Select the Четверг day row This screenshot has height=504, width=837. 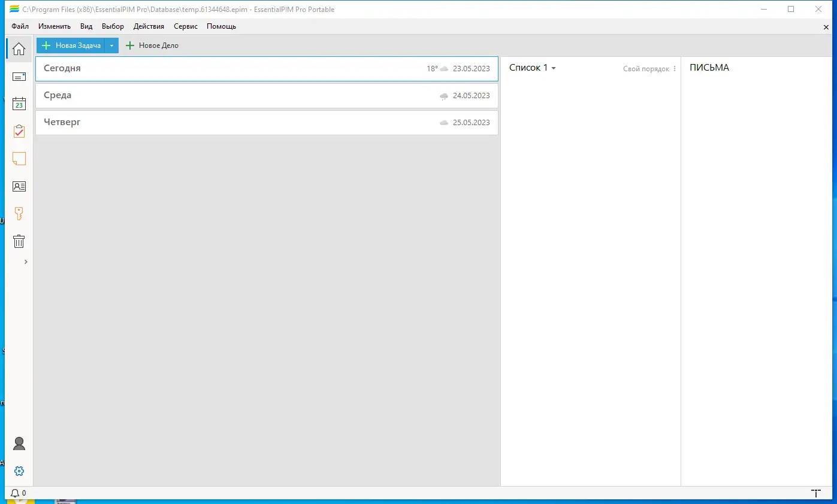267,123
